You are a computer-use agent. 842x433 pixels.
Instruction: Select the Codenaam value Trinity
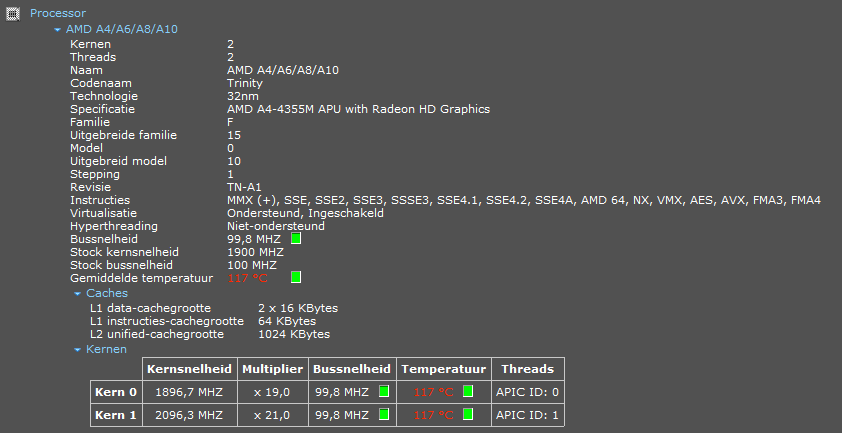pos(245,83)
